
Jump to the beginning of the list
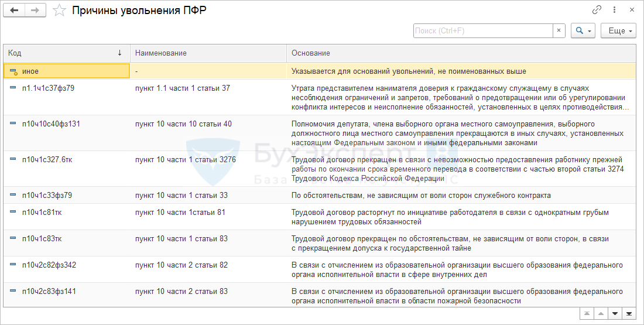(587, 313)
